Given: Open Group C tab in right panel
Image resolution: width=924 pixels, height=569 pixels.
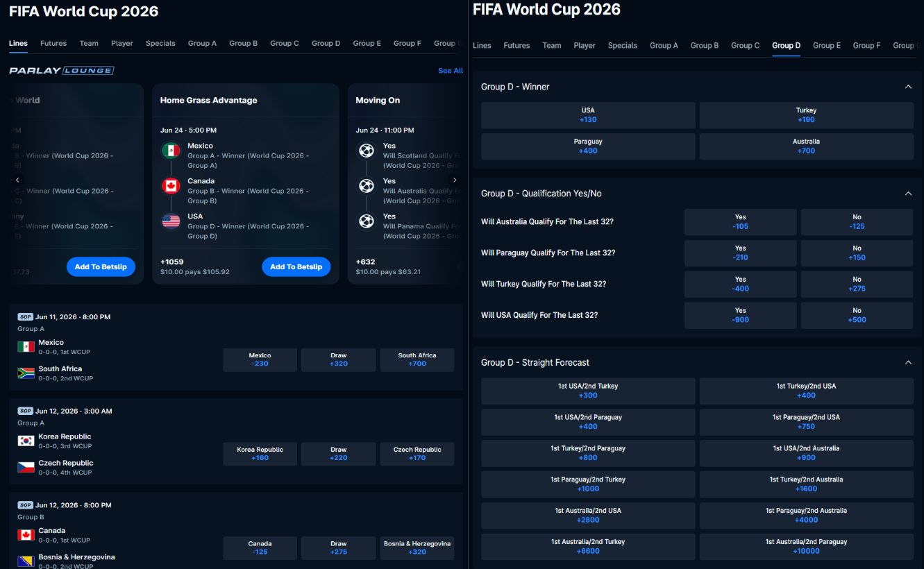Looking at the screenshot, I should 745,45.
